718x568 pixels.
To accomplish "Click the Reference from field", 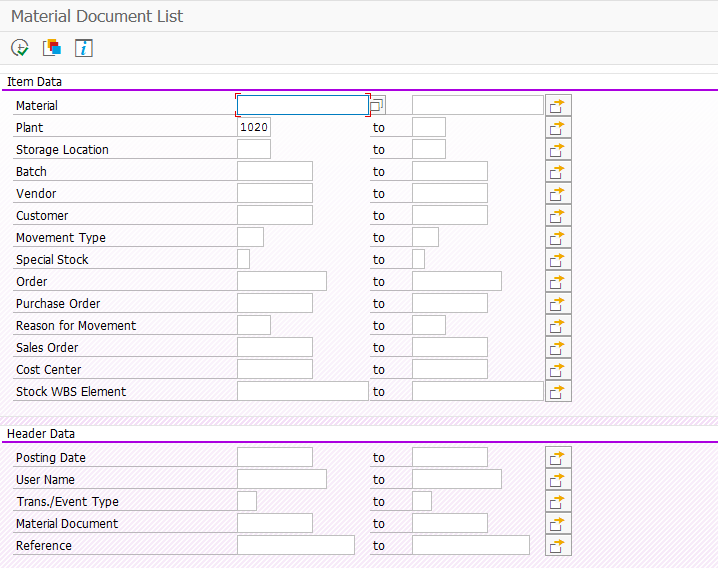I will click(x=296, y=545).
